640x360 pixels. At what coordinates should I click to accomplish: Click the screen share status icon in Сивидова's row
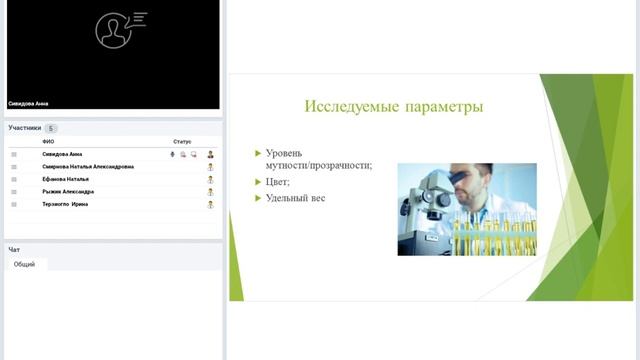tap(193, 154)
